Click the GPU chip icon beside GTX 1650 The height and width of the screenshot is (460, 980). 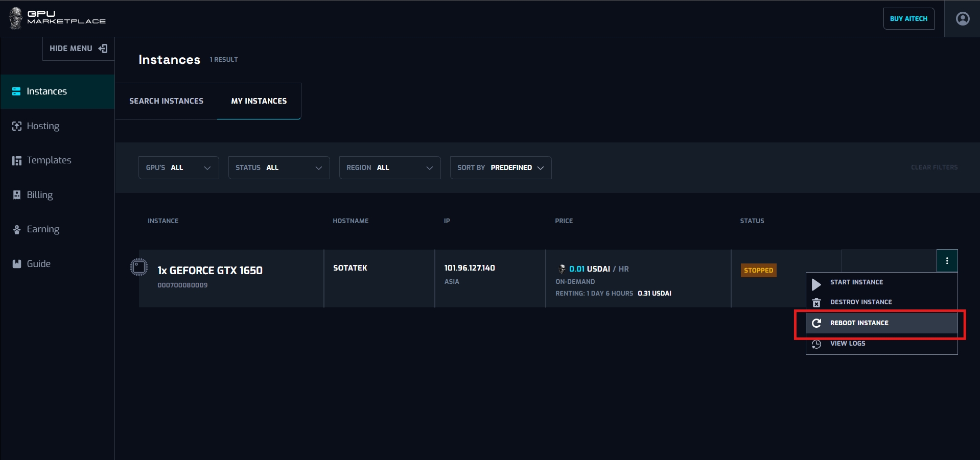point(138,267)
